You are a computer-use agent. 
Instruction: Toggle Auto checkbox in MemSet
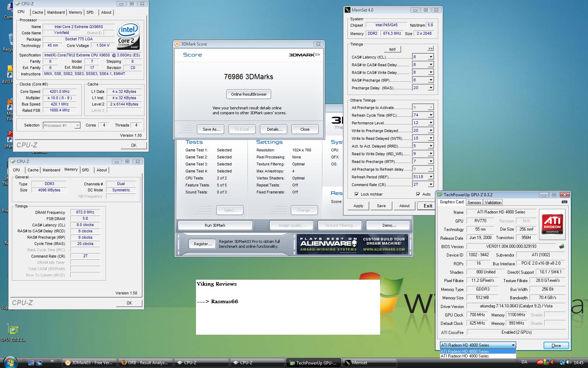[418, 194]
